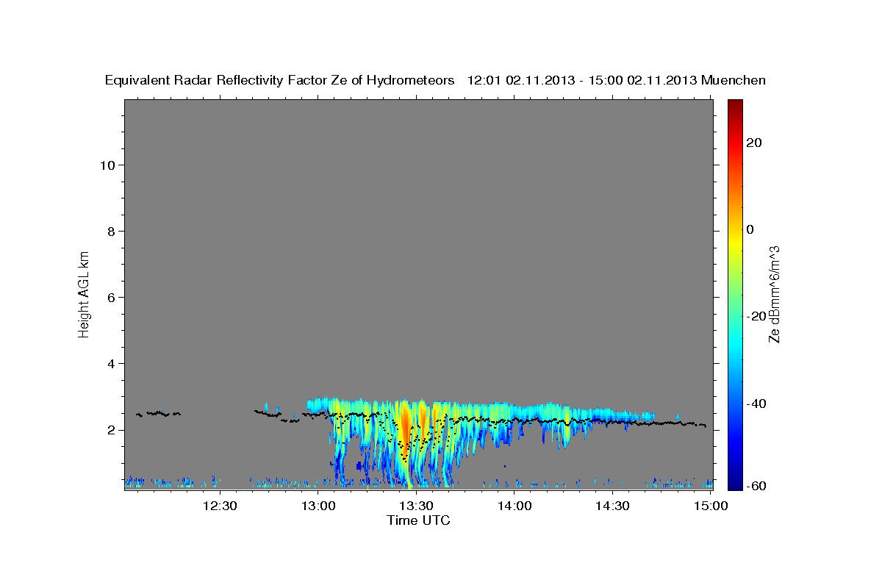Click the '14:30' time tick label

tap(612, 506)
